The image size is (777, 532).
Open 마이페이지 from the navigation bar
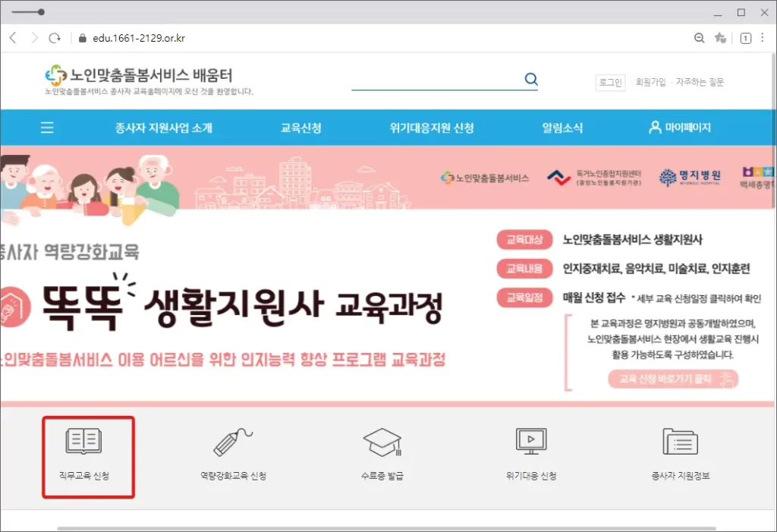click(x=680, y=128)
